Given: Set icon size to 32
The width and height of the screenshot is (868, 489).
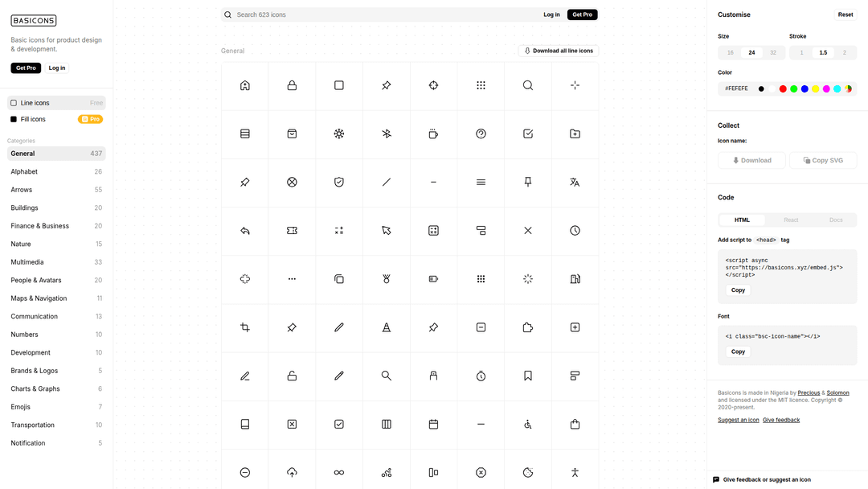Looking at the screenshot, I should (x=773, y=52).
